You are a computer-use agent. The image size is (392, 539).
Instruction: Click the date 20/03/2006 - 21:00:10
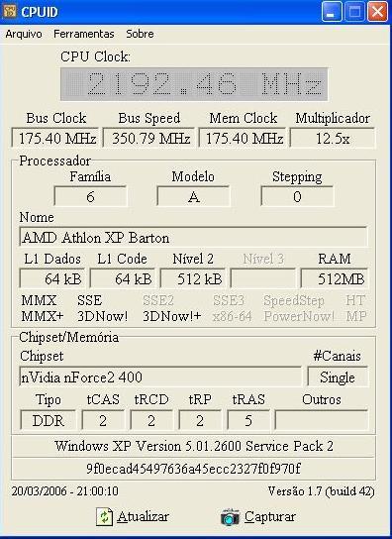click(x=65, y=490)
